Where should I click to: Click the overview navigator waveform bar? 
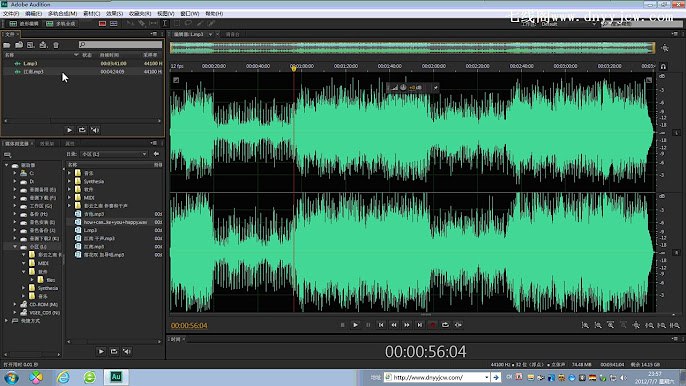pyautogui.click(x=412, y=48)
